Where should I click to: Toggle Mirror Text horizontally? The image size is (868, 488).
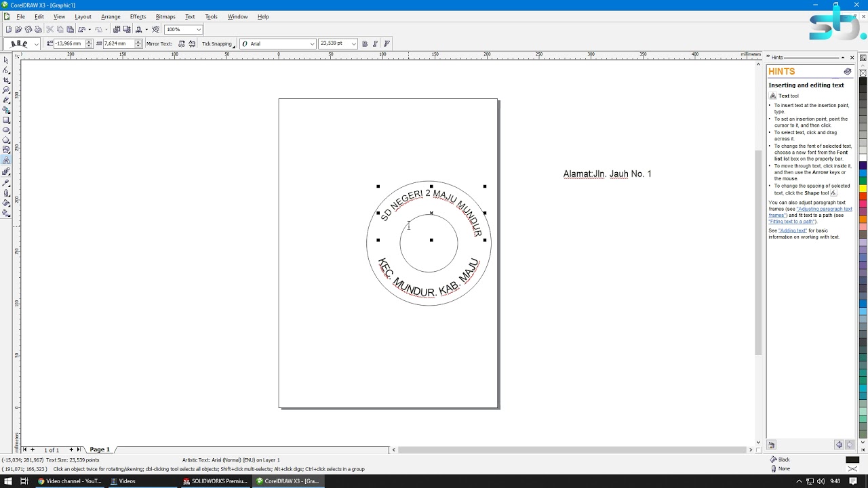(181, 43)
